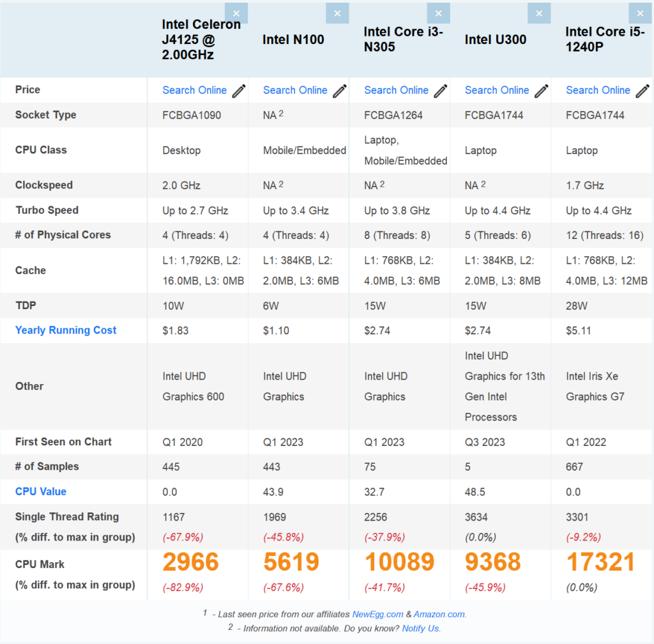Edit price pencil for Core i5-1240P

point(643,91)
